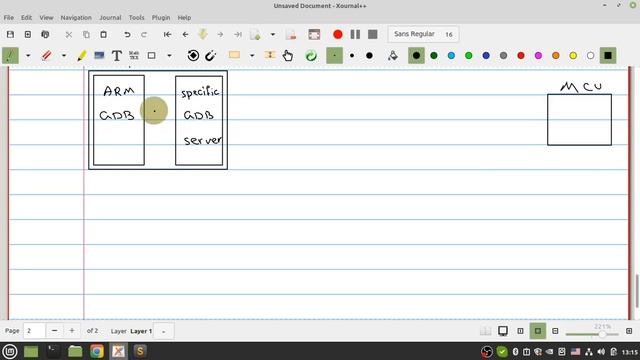Open the Journal menu
The width and height of the screenshot is (640, 360).
pos(110,18)
